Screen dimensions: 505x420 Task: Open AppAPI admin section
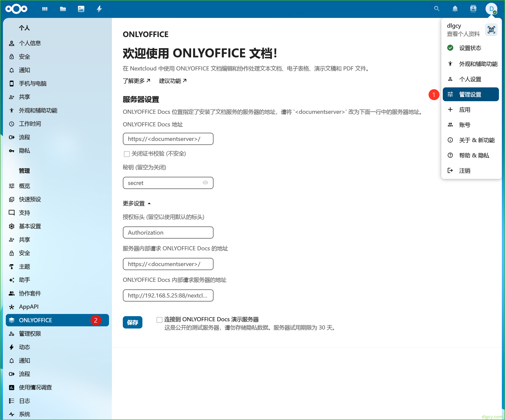[57, 307]
